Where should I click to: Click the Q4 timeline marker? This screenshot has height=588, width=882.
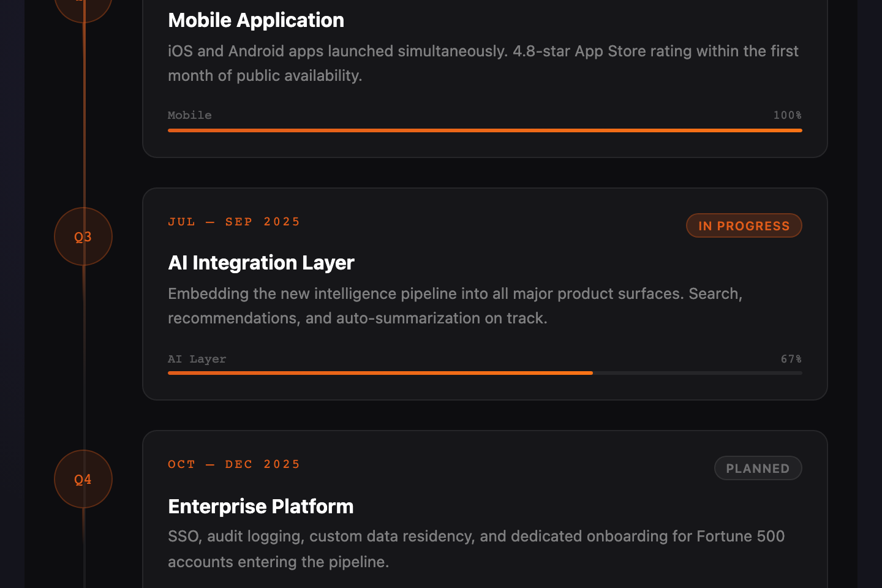point(83,479)
